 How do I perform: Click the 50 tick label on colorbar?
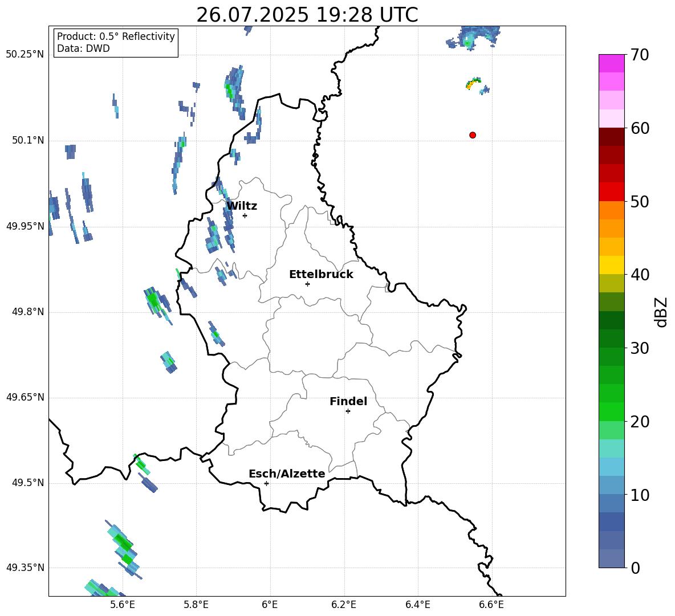click(640, 202)
